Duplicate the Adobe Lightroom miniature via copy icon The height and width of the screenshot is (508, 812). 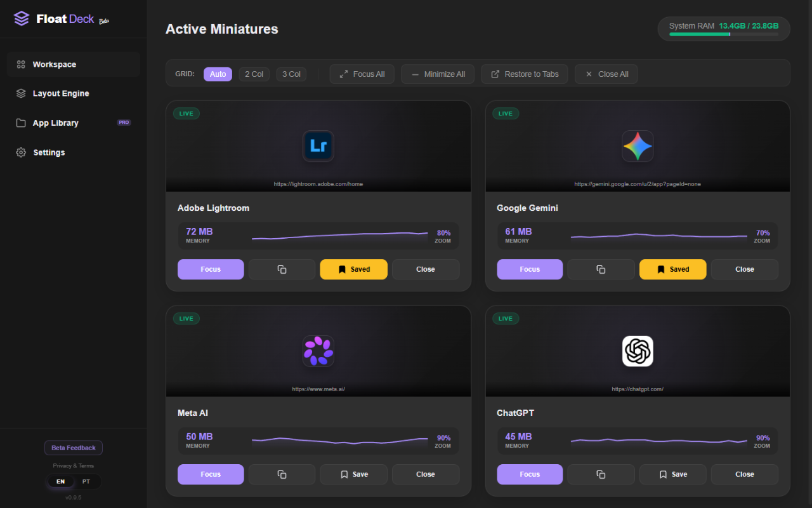tap(282, 269)
